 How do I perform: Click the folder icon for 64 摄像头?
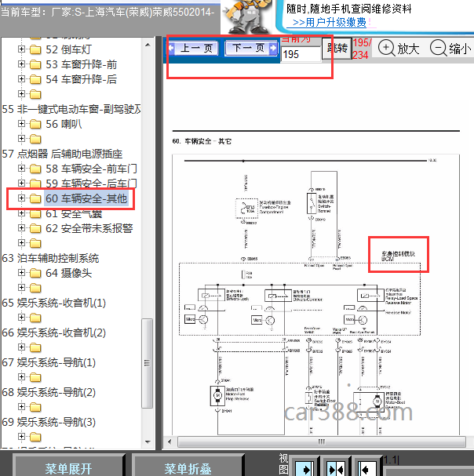click(x=35, y=273)
